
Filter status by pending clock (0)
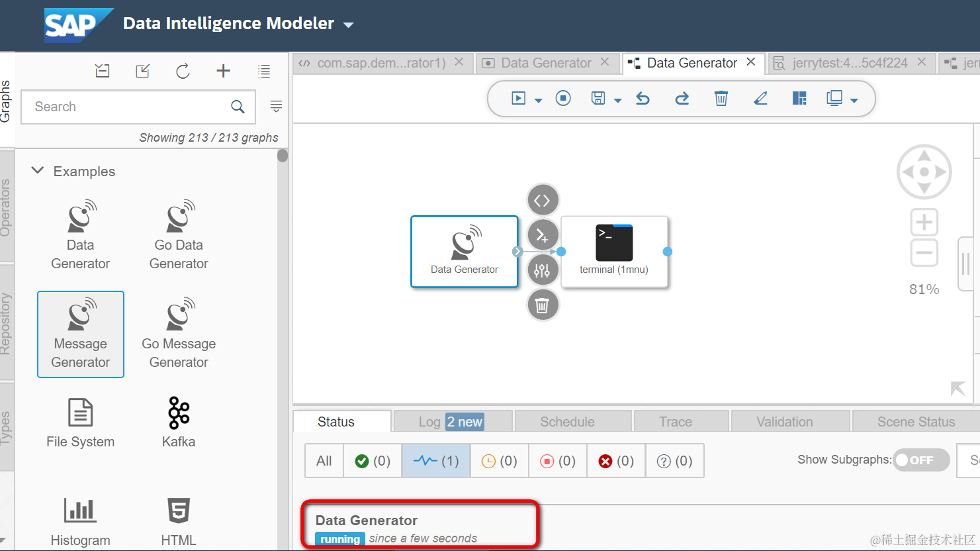click(500, 461)
